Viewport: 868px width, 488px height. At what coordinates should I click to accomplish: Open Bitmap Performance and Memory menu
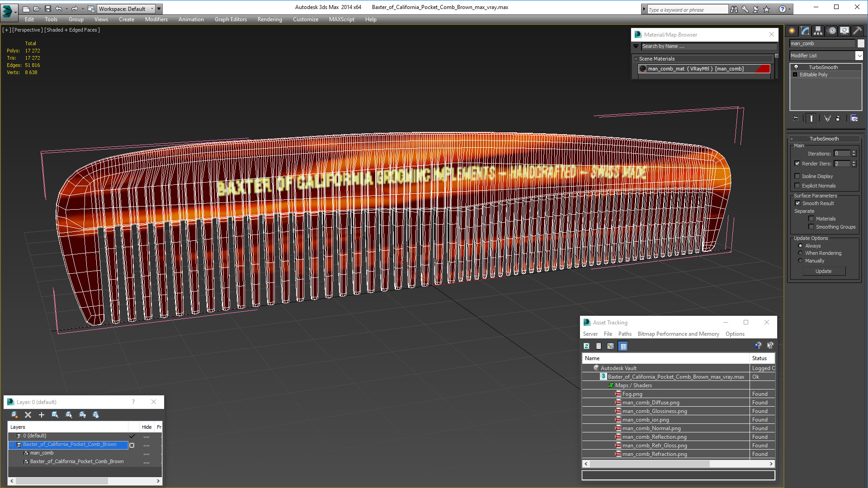[678, 334]
